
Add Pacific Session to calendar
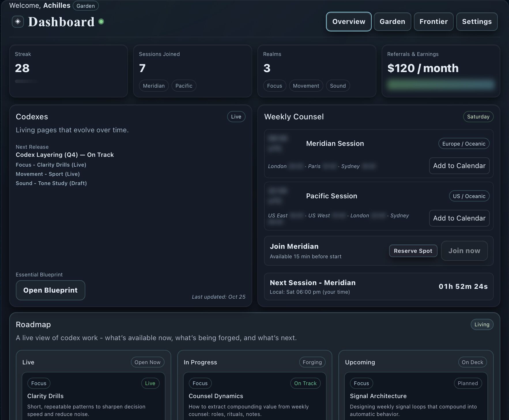(459, 218)
